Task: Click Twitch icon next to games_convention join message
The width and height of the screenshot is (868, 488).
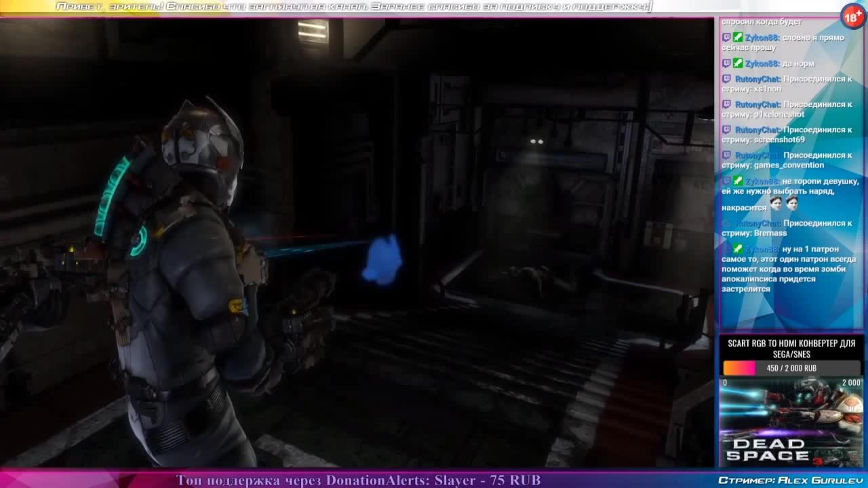Action: 726,155
